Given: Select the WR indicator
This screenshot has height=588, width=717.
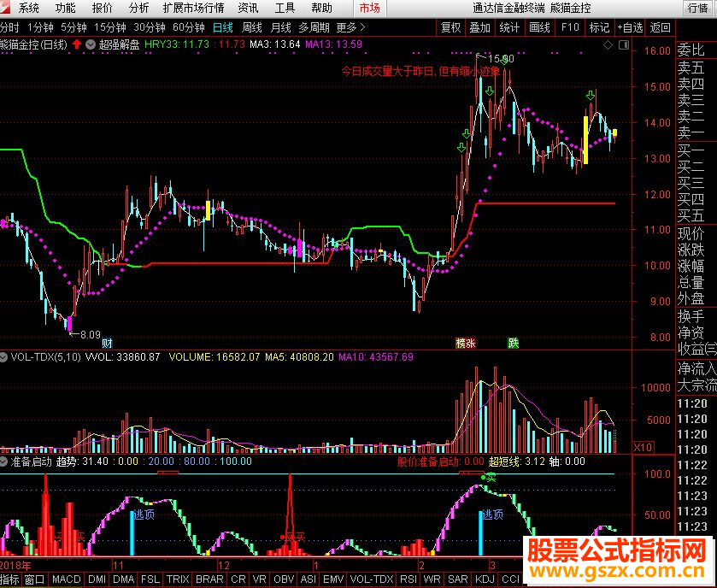Looking at the screenshot, I should point(432,579).
